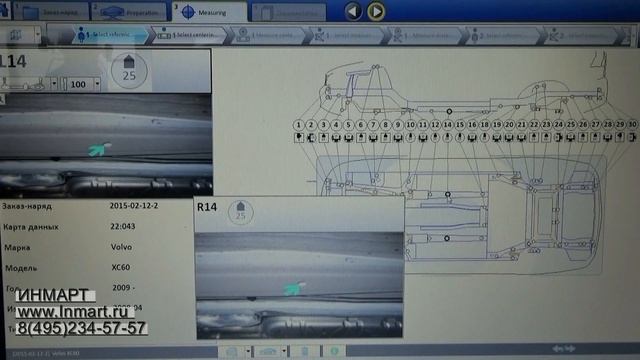Click the 'Карта данных' label
Image resolution: width=640 pixels, height=360 pixels.
(31, 227)
